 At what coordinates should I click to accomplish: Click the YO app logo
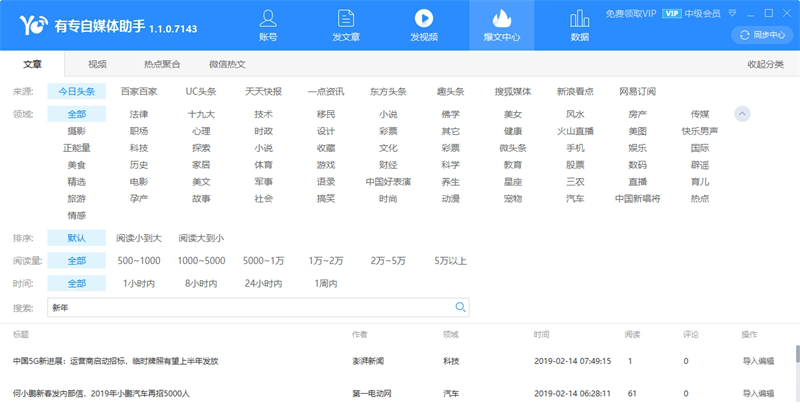tap(33, 24)
